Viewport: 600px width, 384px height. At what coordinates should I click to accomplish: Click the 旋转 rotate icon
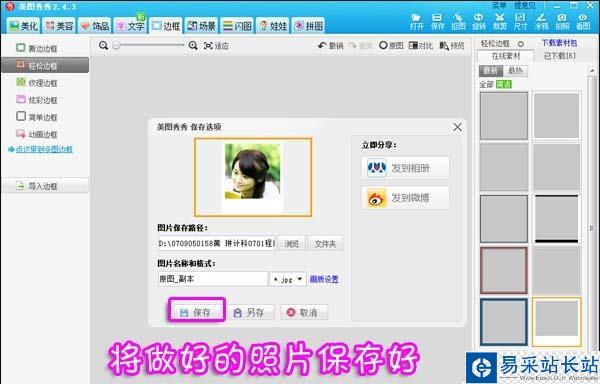479,22
